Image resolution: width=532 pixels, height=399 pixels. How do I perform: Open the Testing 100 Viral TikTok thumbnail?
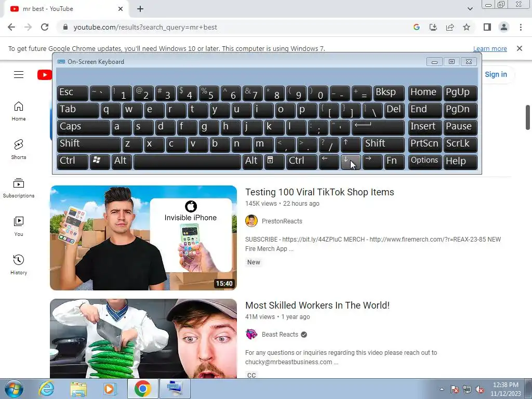click(143, 237)
